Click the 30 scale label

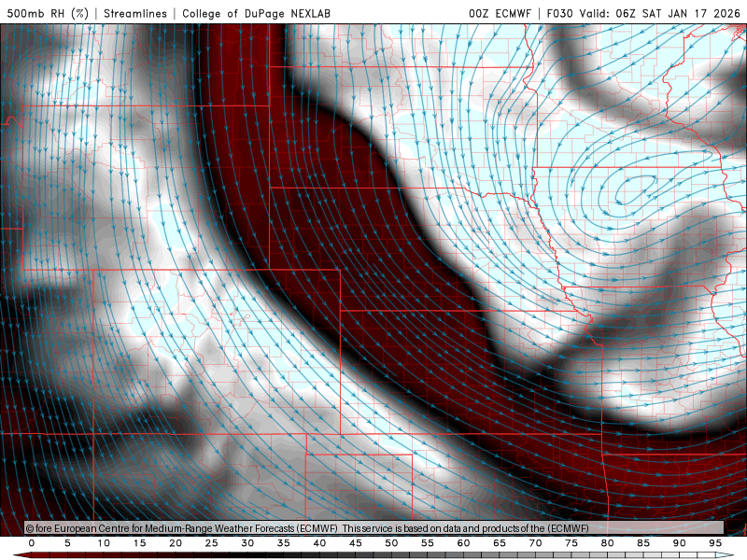[247, 543]
